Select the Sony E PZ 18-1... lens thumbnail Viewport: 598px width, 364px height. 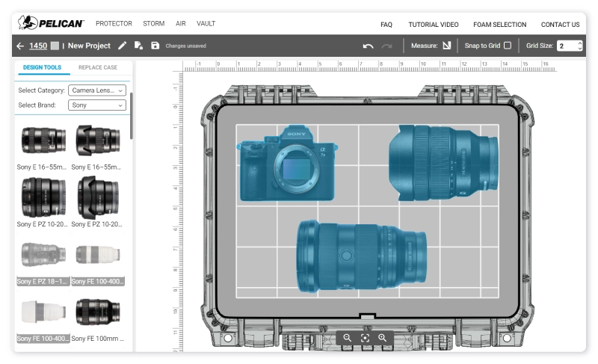43,255
